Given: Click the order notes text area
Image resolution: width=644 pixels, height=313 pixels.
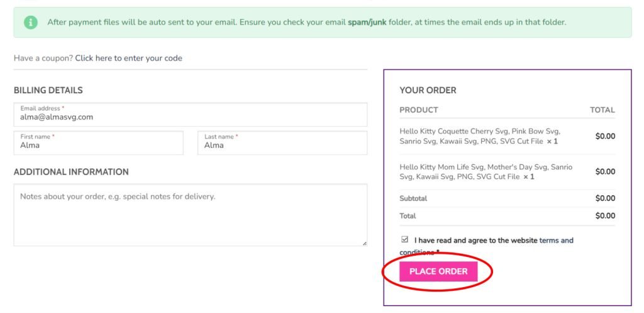Looking at the screenshot, I should [190, 217].
